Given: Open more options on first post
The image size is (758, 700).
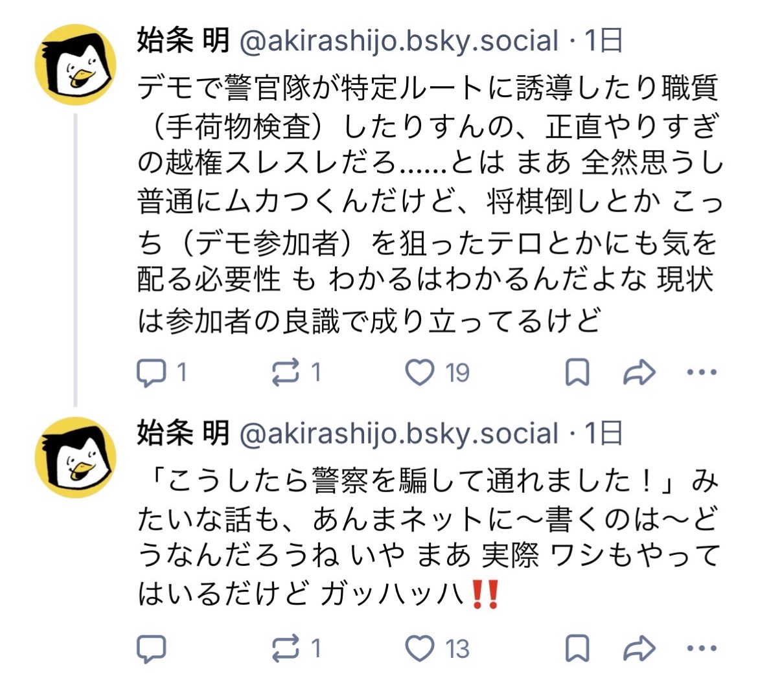Looking at the screenshot, I should pyautogui.click(x=701, y=372).
